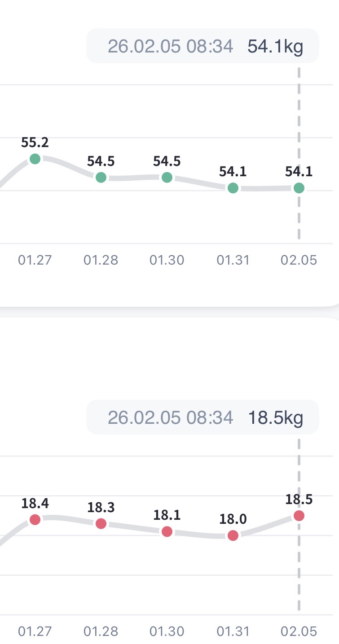Viewport: 339px width, 644px height.
Task: Tap the green 55.2 data point on 01.27
Action: (35, 159)
